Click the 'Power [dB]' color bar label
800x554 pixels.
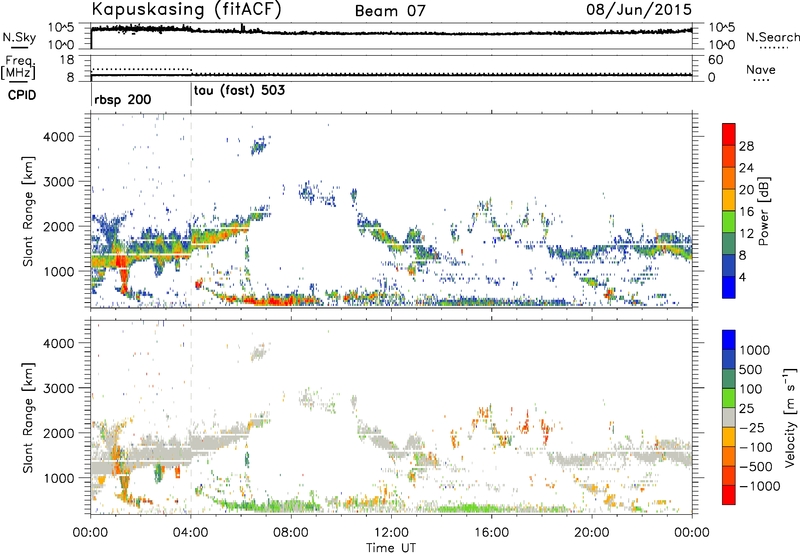tap(764, 211)
